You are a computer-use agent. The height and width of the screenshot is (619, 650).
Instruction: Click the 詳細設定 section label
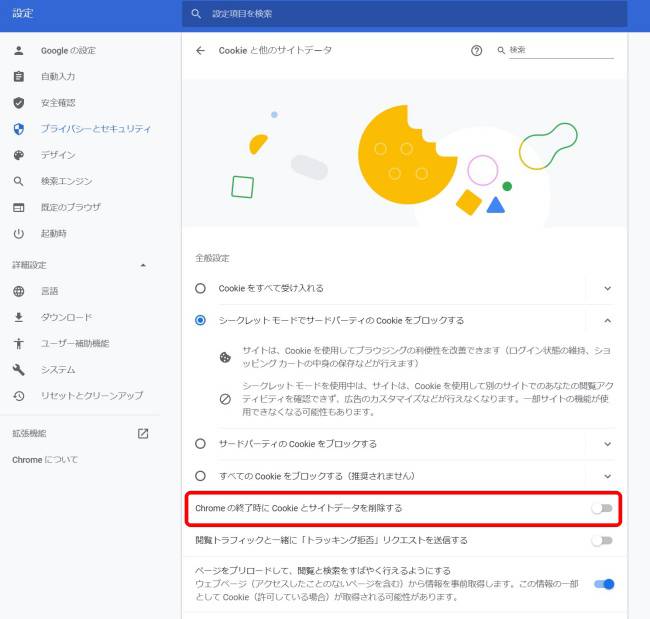pos(29,265)
